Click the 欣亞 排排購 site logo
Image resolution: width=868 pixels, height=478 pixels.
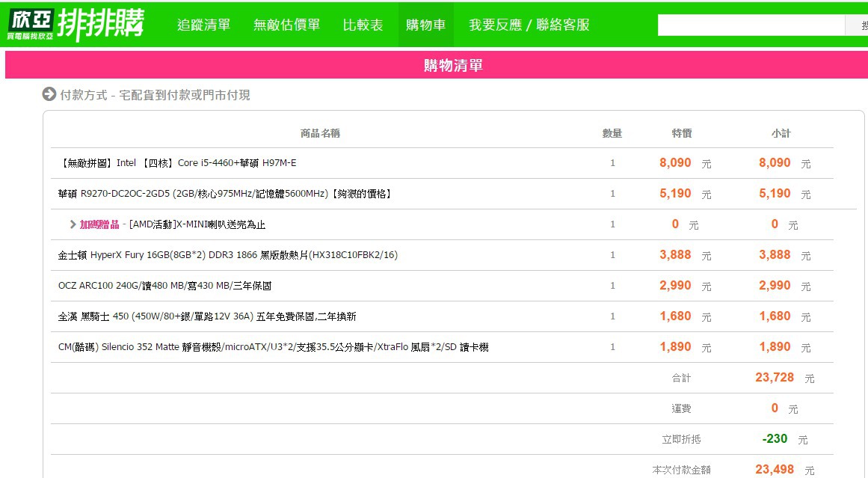[76, 24]
